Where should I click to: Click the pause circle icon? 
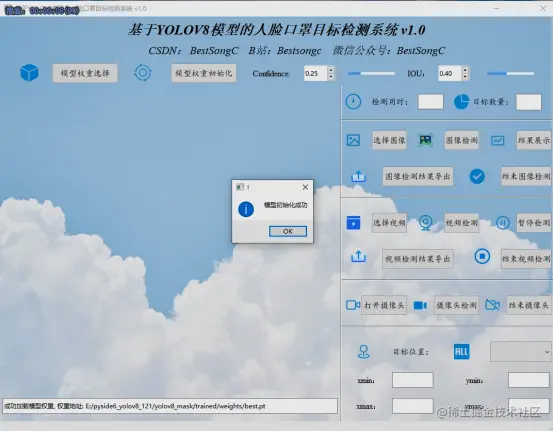(x=502, y=223)
